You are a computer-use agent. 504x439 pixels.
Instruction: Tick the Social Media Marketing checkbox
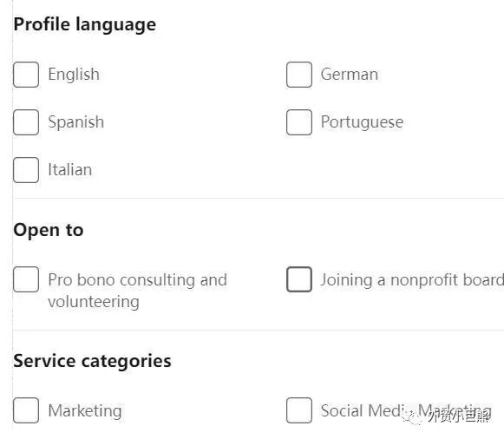[299, 410]
